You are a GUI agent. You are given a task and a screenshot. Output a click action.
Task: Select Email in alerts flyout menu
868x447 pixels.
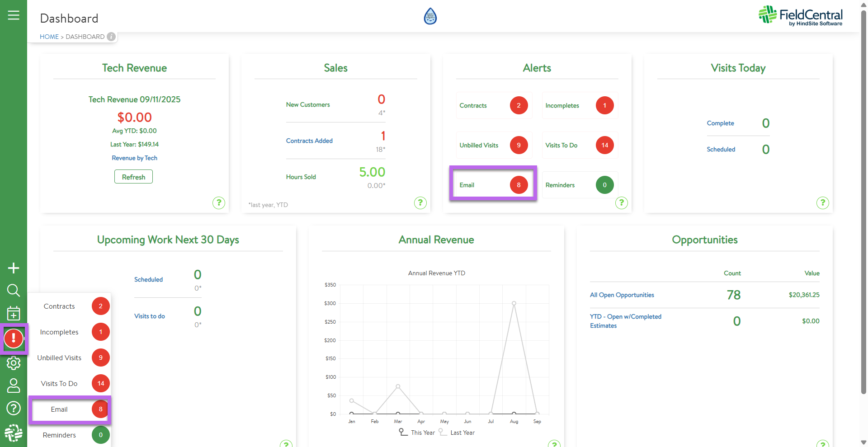[x=59, y=409]
